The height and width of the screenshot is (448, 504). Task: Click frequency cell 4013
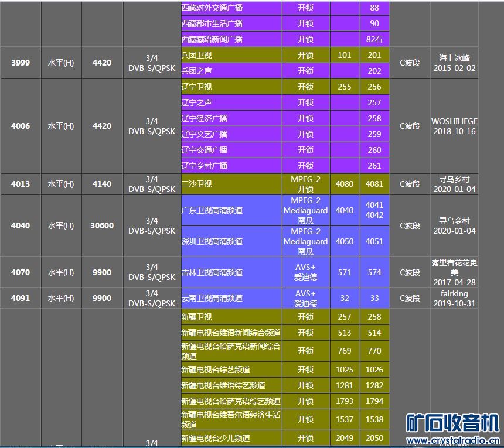pyautogui.click(x=21, y=184)
